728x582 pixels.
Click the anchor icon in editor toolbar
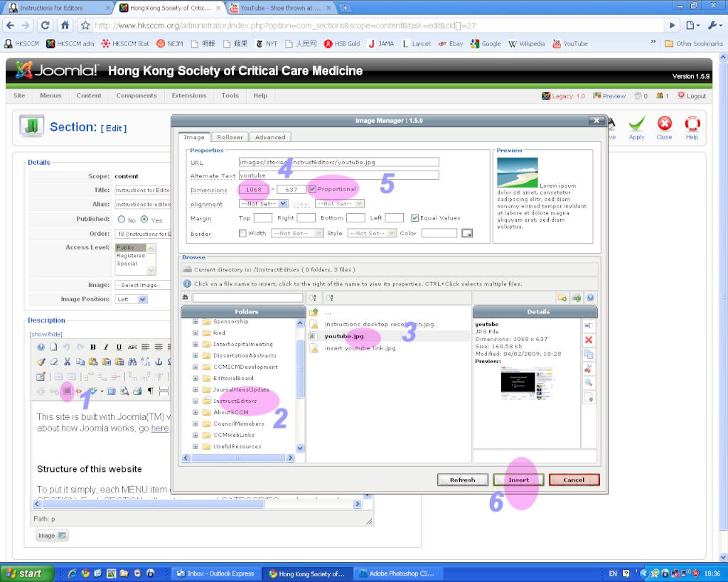click(159, 362)
